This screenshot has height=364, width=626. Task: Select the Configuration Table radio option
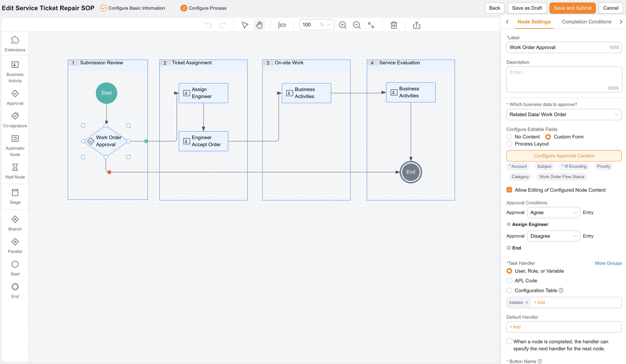509,291
